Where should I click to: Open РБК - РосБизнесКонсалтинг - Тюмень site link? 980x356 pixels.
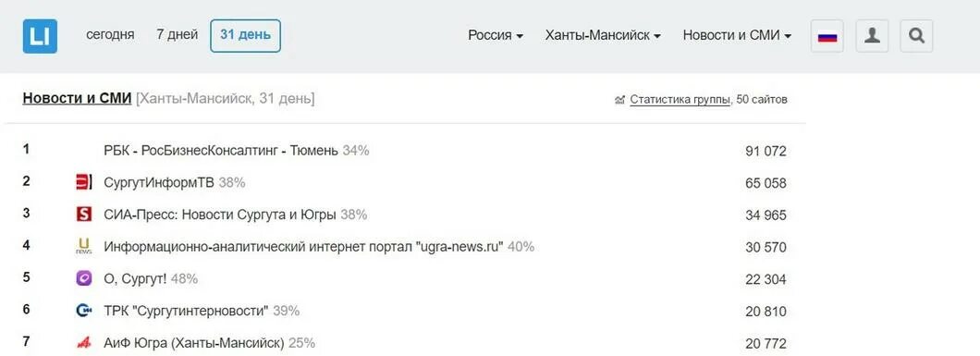[221, 151]
